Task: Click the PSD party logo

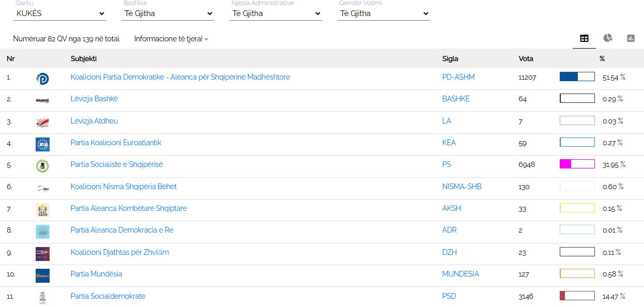Action: [42, 298]
